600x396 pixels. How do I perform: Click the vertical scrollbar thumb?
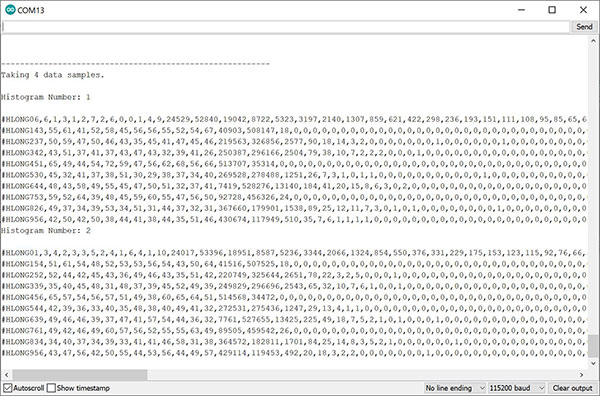click(x=593, y=346)
